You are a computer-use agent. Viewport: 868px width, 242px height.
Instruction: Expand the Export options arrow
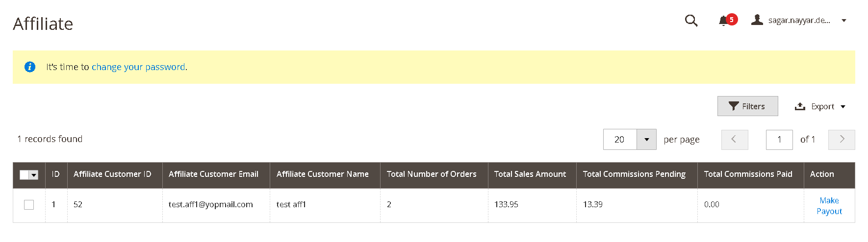(843, 107)
